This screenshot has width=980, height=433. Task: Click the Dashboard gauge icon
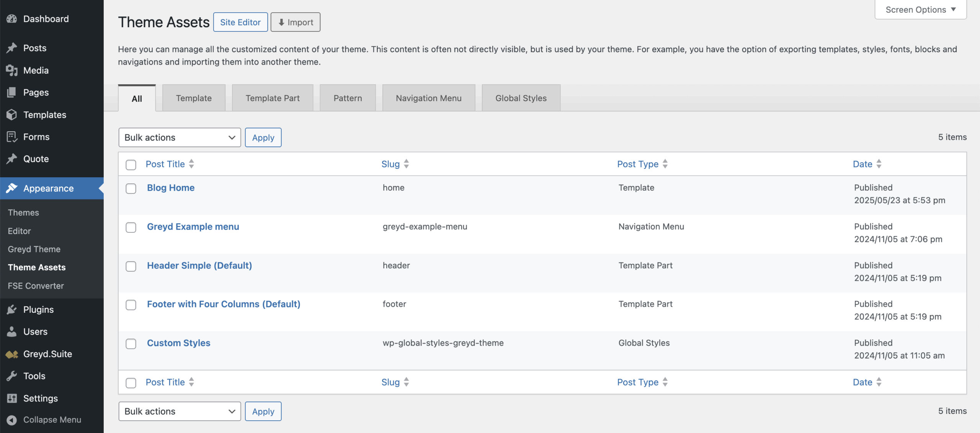click(12, 19)
